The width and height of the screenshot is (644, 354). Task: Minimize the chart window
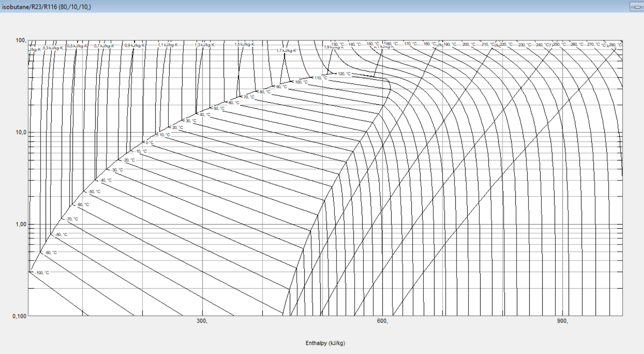637,7
